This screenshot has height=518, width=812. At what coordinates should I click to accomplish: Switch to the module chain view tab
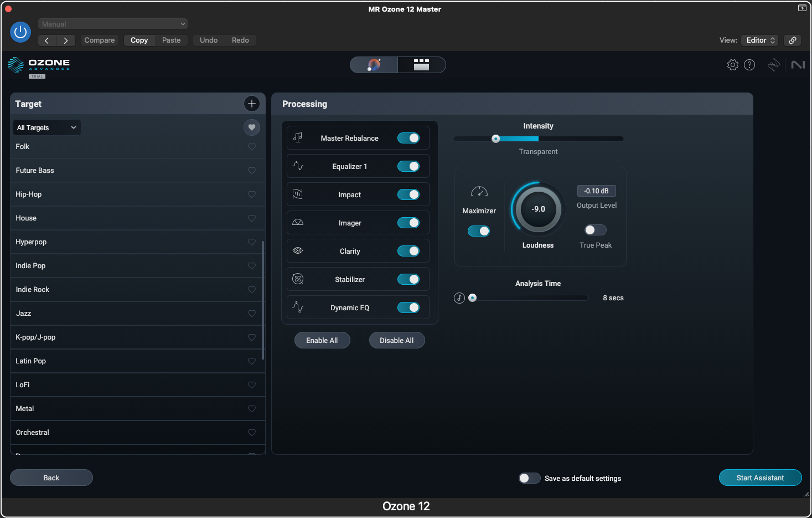[x=421, y=64]
